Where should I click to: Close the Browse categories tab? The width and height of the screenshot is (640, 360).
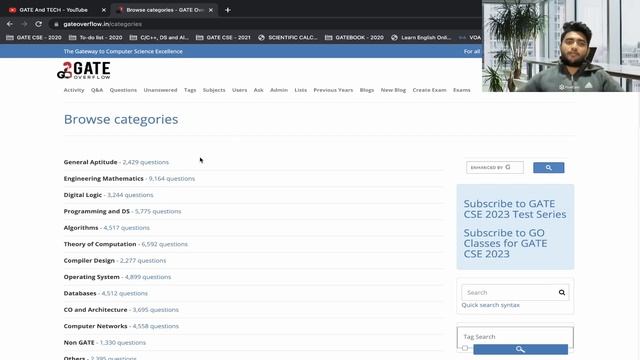211,10
